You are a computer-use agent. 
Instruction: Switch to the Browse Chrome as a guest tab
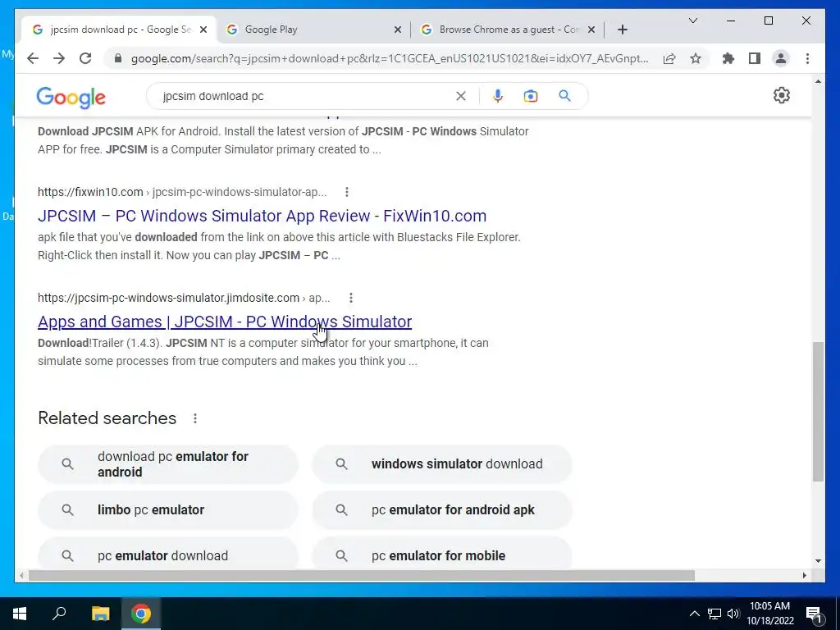[x=508, y=30]
